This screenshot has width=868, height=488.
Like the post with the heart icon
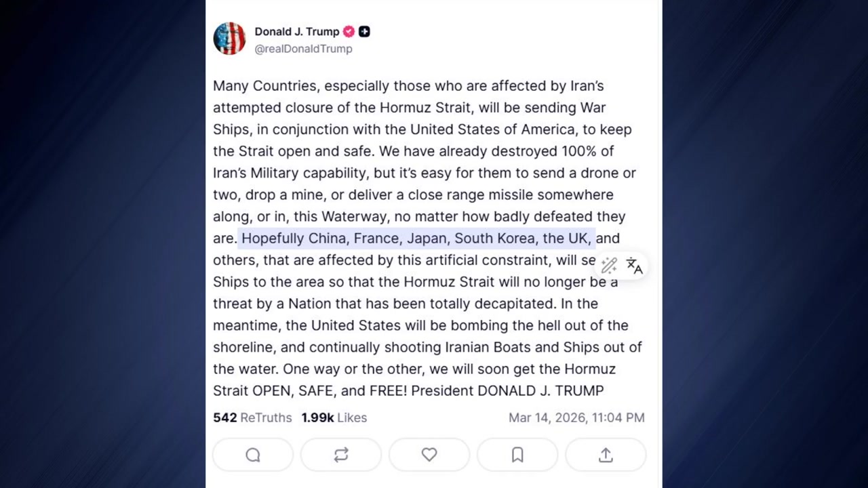(429, 455)
